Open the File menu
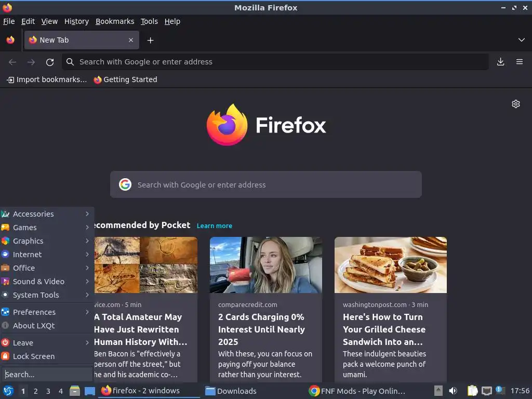This screenshot has width=532, height=399. click(x=9, y=21)
